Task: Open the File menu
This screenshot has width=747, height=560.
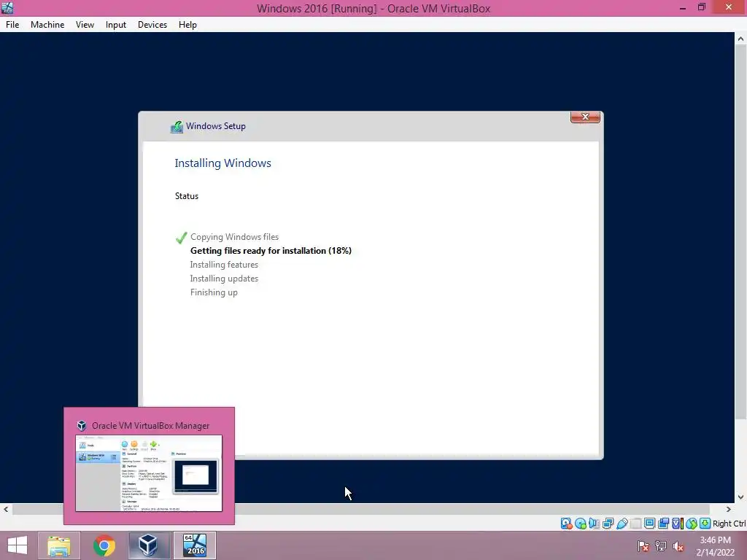Action: tap(12, 25)
